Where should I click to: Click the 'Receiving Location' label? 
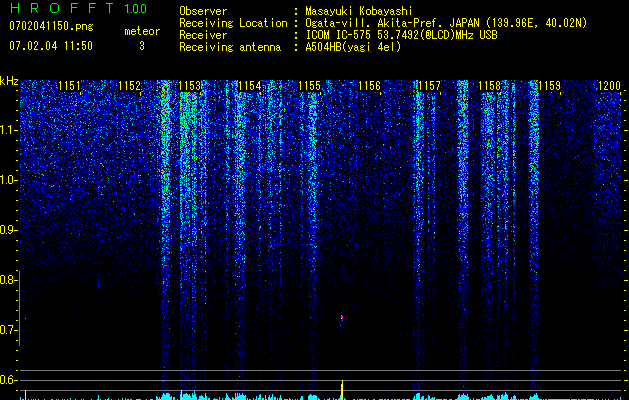tap(233, 23)
